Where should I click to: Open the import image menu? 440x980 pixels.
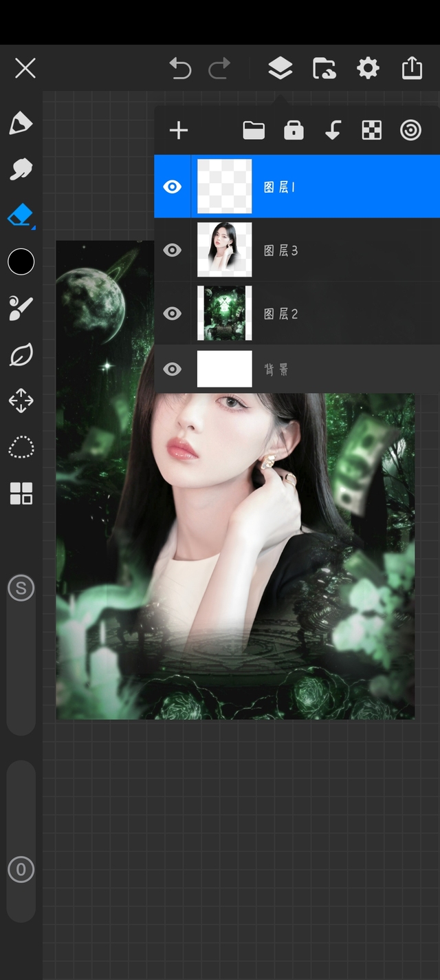[324, 68]
